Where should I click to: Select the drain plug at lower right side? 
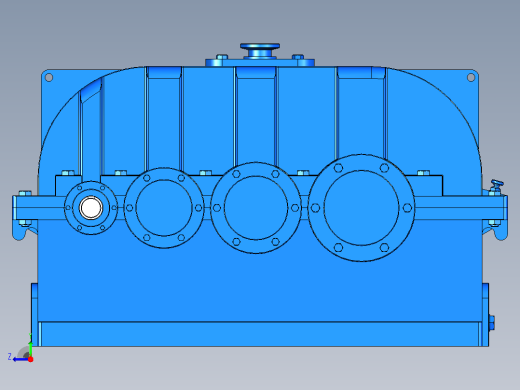click(x=492, y=323)
